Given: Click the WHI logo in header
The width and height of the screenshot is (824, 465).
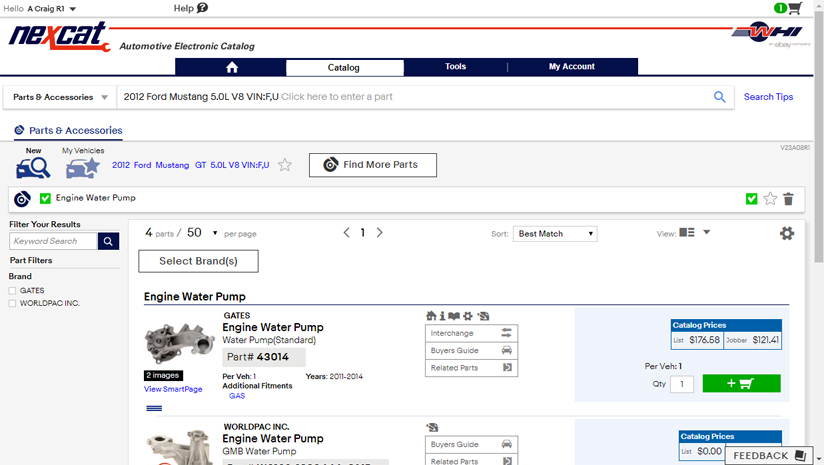Looking at the screenshot, I should tap(767, 32).
